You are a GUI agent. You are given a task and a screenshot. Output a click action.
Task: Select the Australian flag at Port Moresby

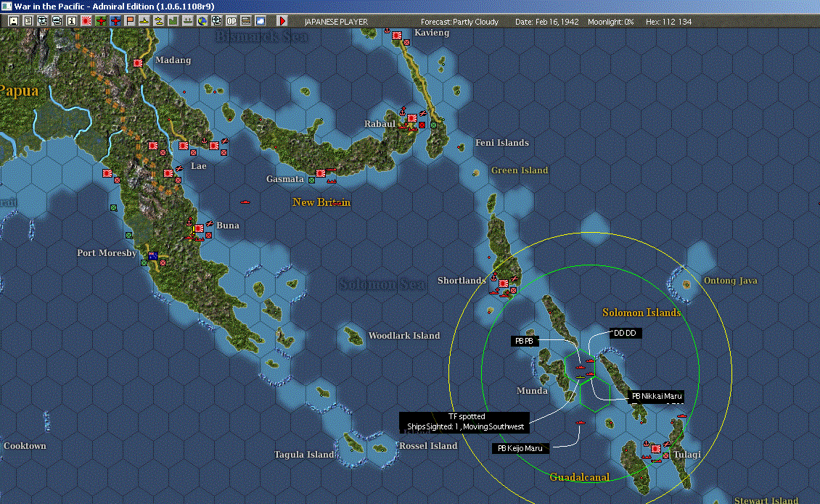152,256
